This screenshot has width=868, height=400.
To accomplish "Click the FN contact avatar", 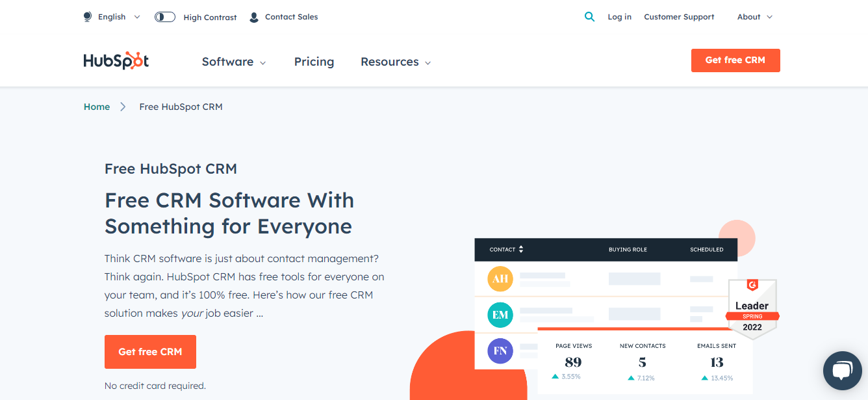I will 500,351.
